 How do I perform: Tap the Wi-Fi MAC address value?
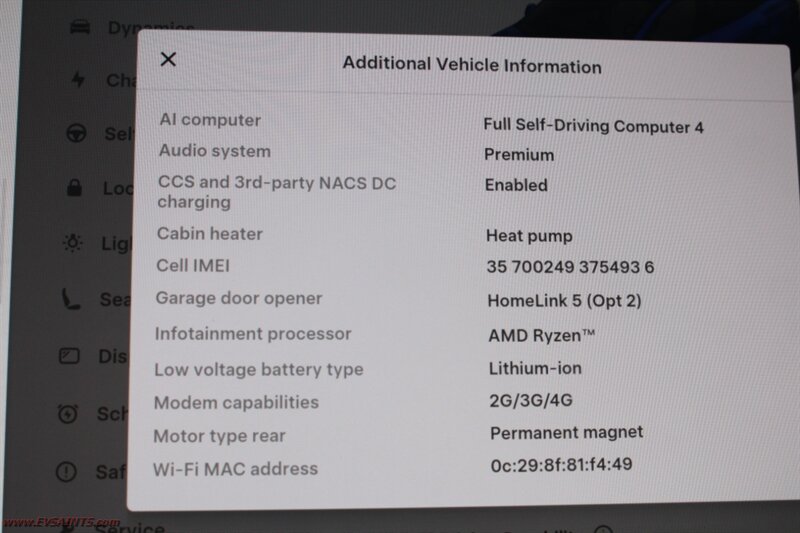tap(562, 465)
